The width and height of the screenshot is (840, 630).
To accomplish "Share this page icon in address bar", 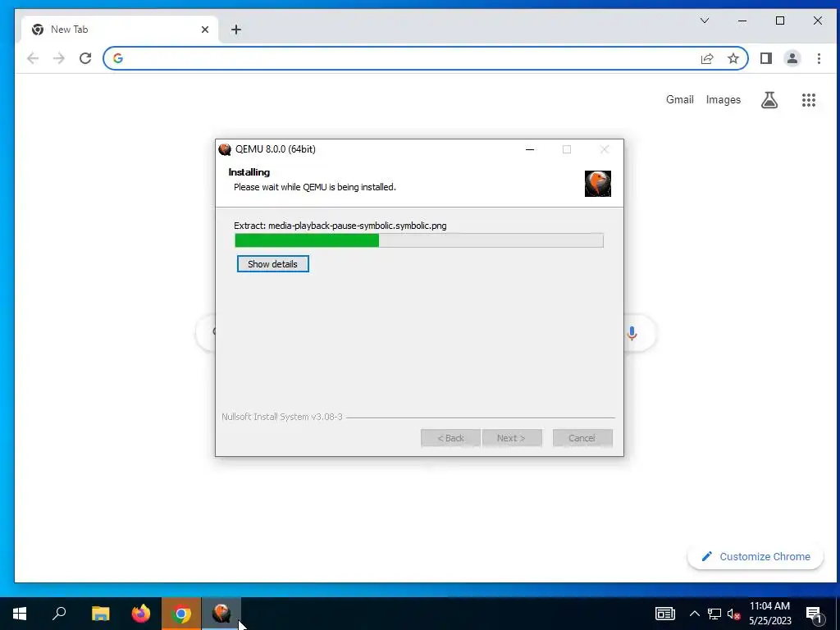I will 707,58.
